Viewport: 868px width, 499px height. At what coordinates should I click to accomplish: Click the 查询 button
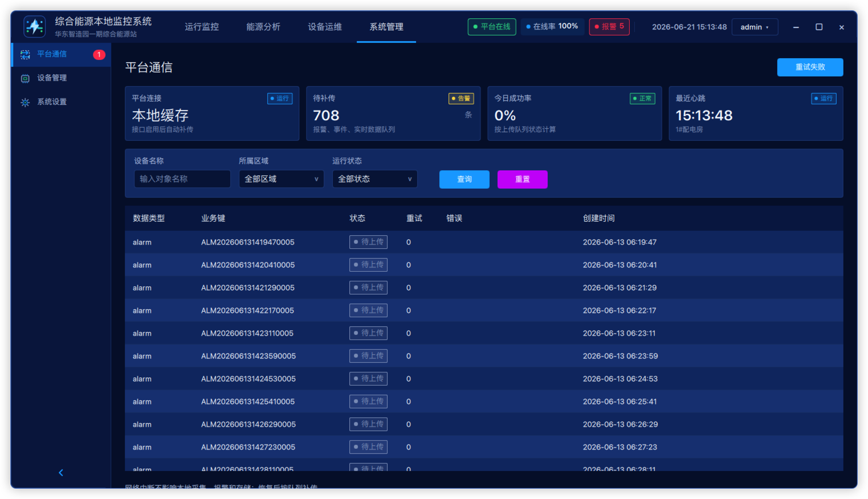(464, 179)
